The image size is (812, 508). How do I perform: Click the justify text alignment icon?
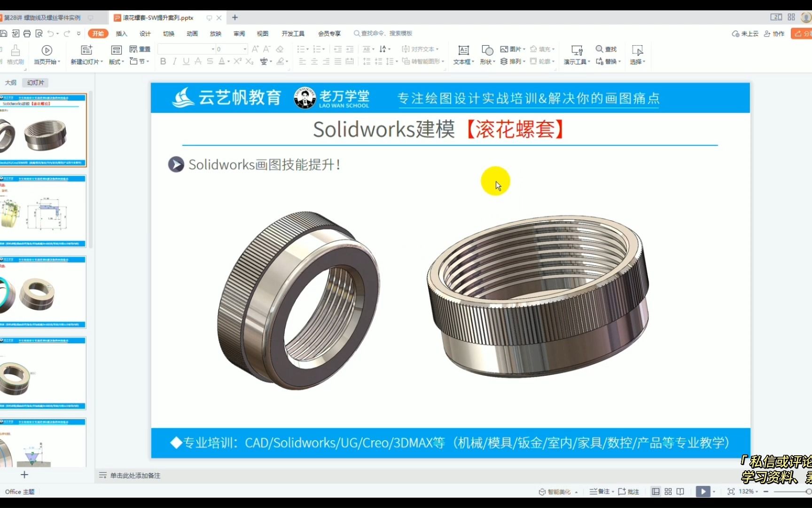tap(337, 62)
